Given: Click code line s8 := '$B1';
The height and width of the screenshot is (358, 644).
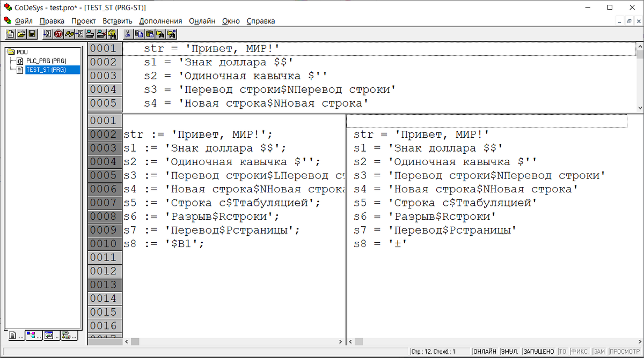Looking at the screenshot, I should (x=164, y=243).
